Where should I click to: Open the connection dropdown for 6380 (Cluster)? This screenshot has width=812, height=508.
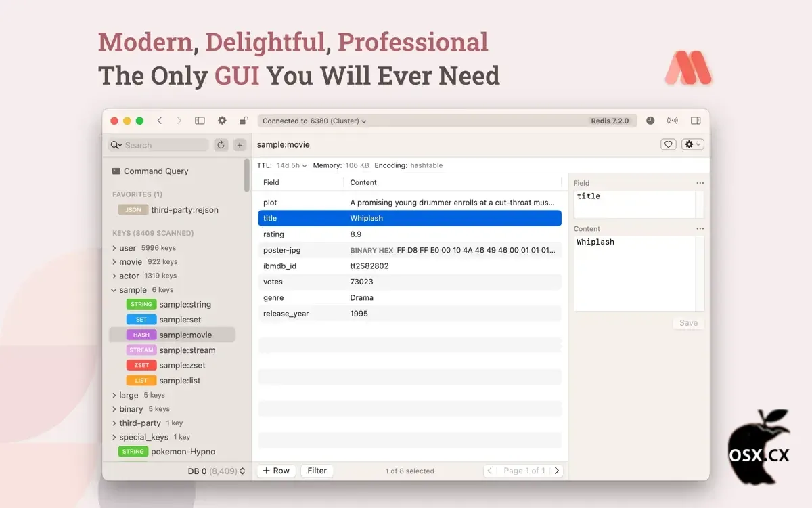click(x=315, y=121)
